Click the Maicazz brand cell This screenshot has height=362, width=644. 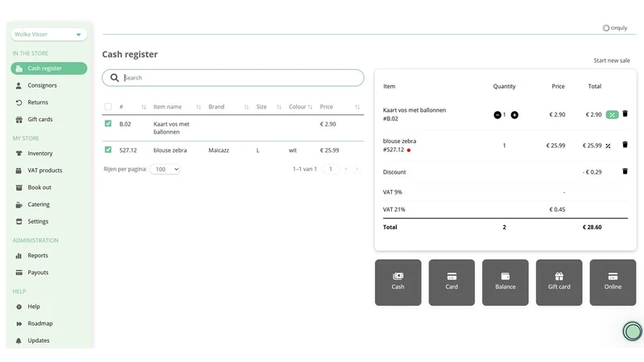click(x=218, y=150)
